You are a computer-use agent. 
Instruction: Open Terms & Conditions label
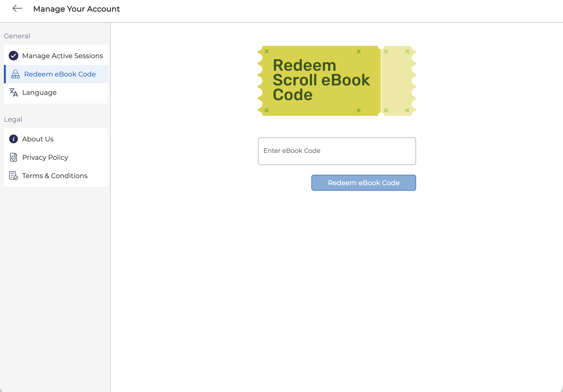tap(55, 176)
